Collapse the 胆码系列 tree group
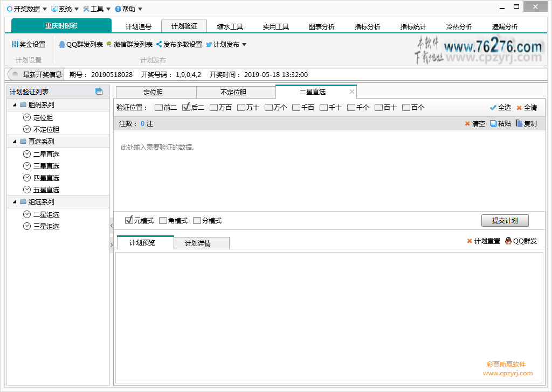Image resolution: width=552 pixels, height=392 pixels. [x=15, y=105]
